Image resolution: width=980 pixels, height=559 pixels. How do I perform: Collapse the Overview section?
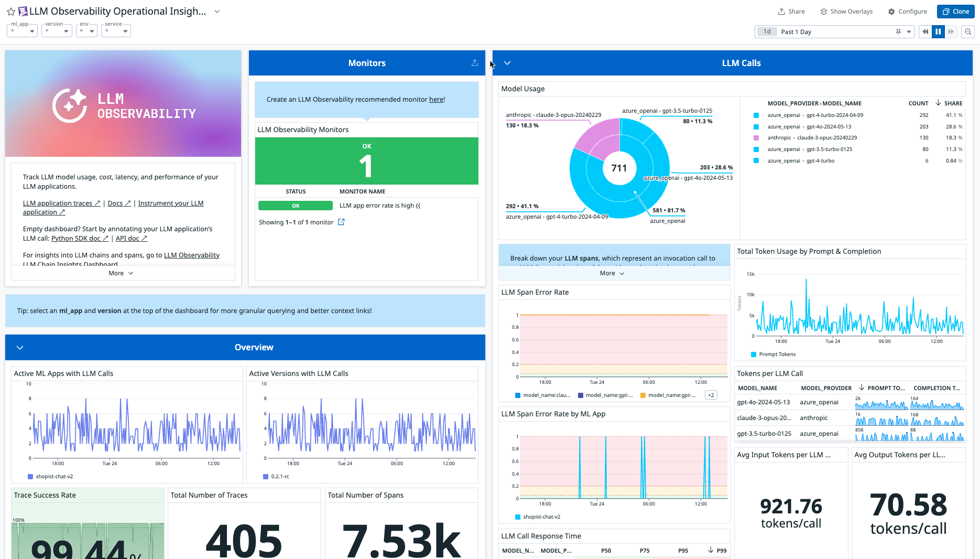pos(20,347)
